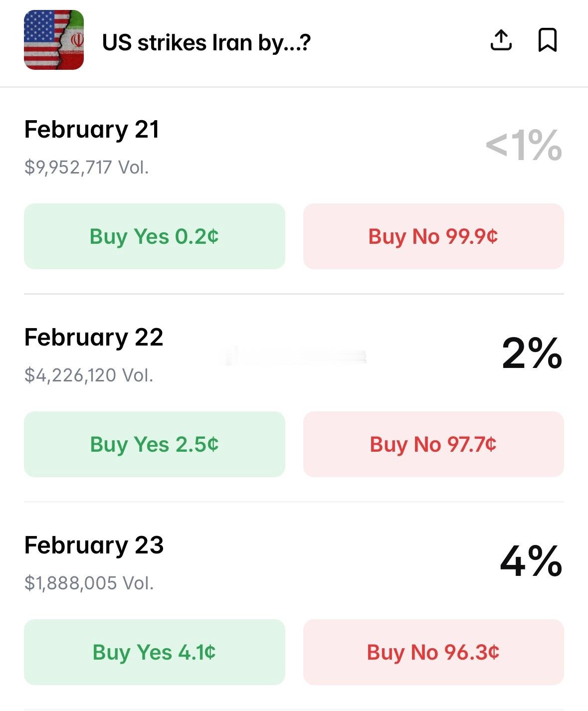Bookmark the US strikes Iran market
The height and width of the screenshot is (711, 588).
(547, 40)
